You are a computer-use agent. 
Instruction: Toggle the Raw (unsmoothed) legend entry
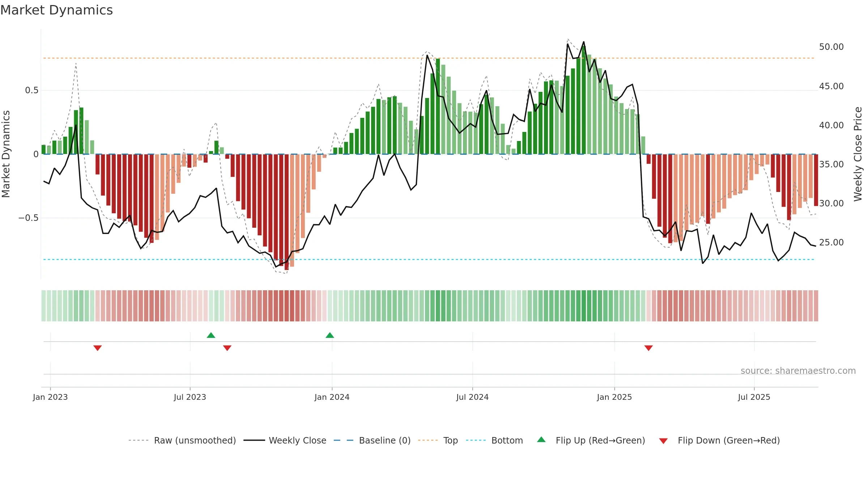click(x=182, y=440)
